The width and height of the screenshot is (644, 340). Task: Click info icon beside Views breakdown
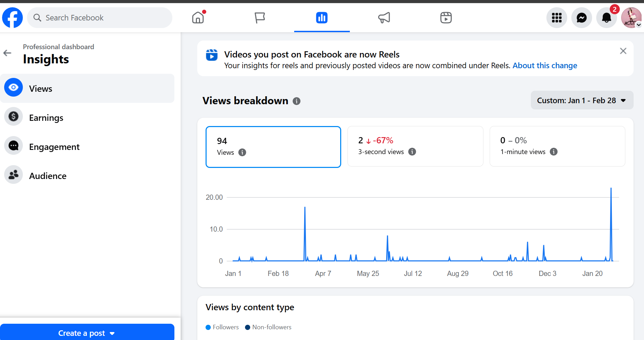tap(297, 101)
